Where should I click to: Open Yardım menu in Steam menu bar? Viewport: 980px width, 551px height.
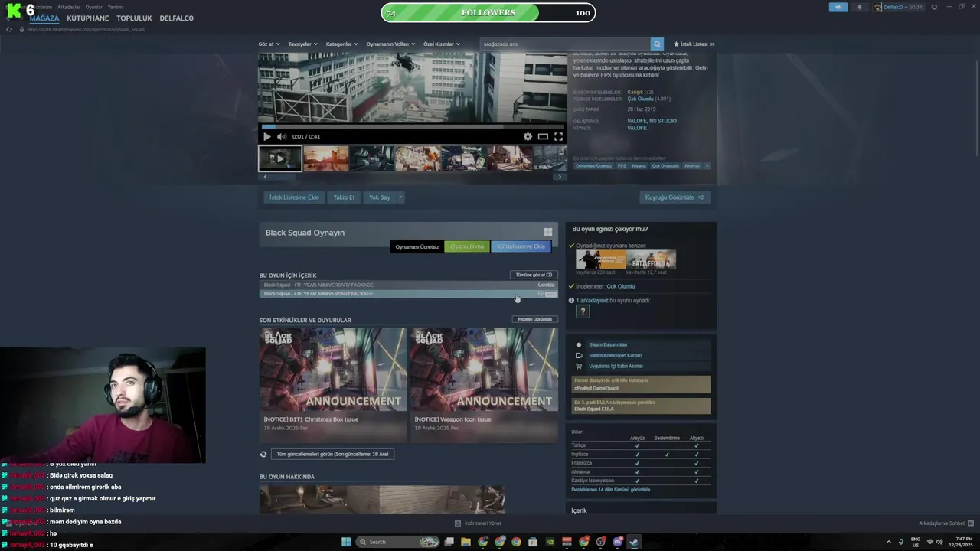(x=115, y=7)
